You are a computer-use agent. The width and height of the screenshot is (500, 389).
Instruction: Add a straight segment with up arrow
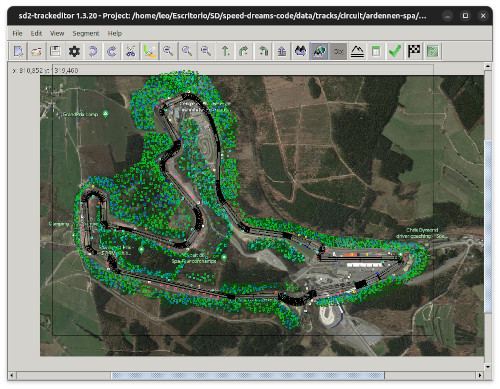tap(225, 51)
